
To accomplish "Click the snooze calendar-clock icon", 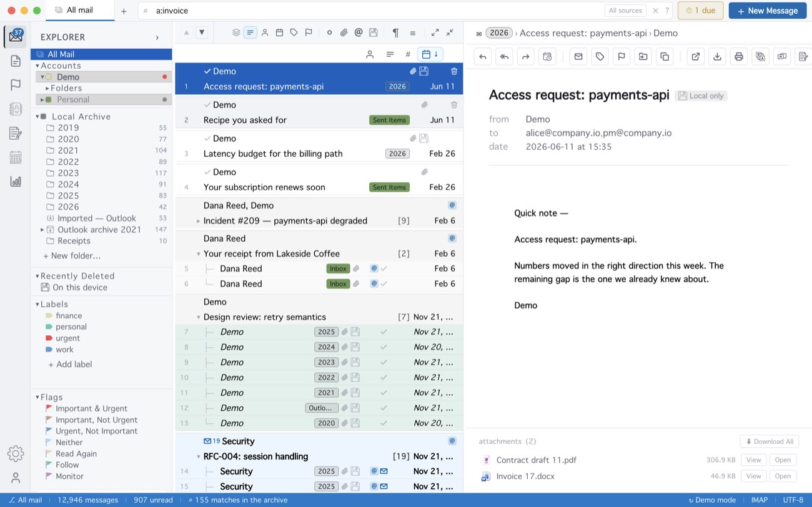I will click(x=547, y=57).
